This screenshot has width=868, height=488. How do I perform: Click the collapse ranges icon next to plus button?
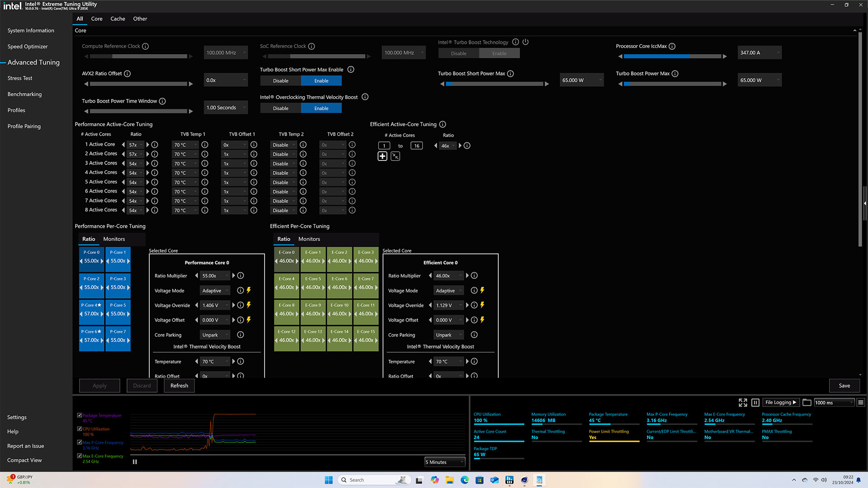[396, 156]
